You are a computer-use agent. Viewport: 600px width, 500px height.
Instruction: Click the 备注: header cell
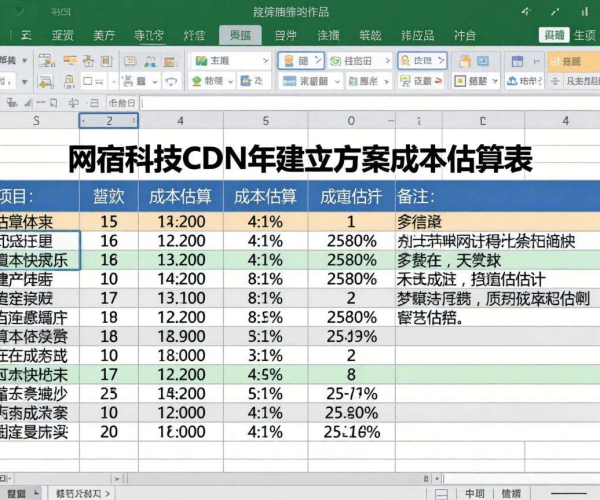[497, 197]
